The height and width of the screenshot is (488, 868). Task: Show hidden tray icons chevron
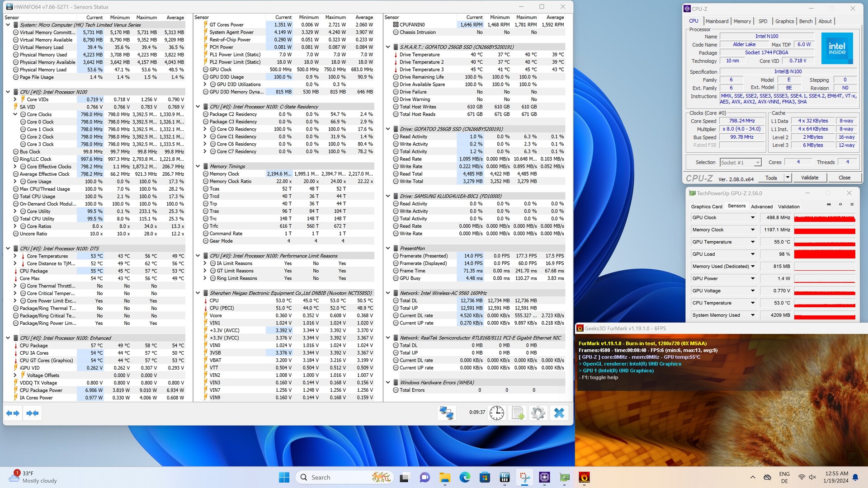point(753,477)
